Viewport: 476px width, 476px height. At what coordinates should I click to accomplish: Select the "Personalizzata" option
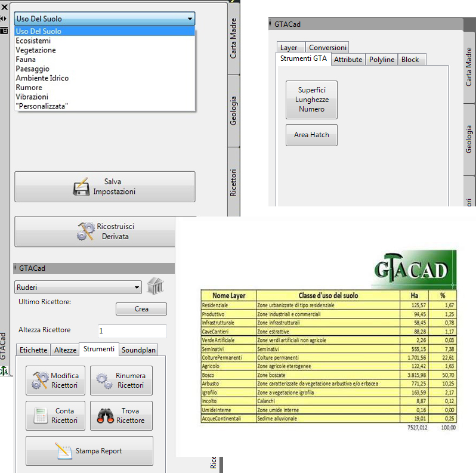tap(104, 106)
